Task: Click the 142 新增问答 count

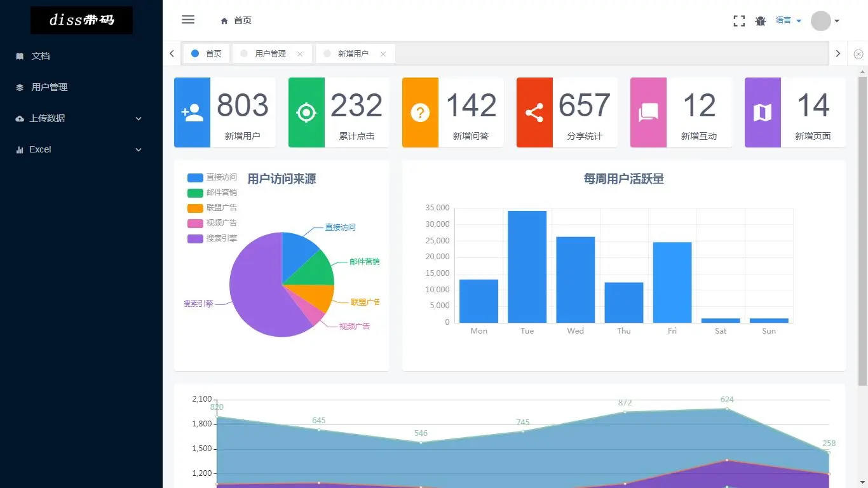Action: click(471, 105)
